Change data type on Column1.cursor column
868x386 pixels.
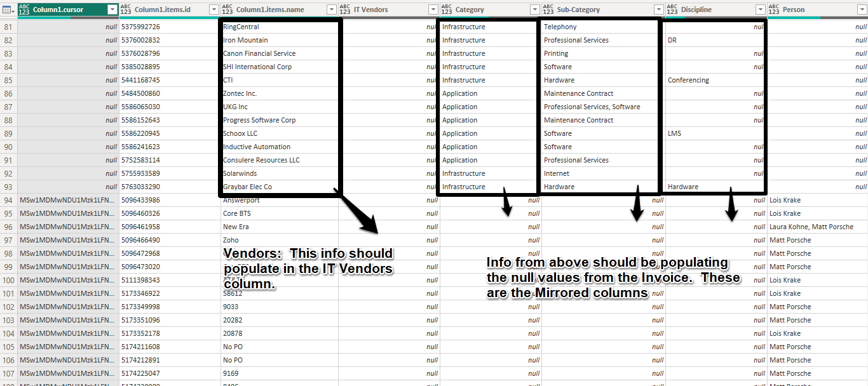tap(24, 9)
